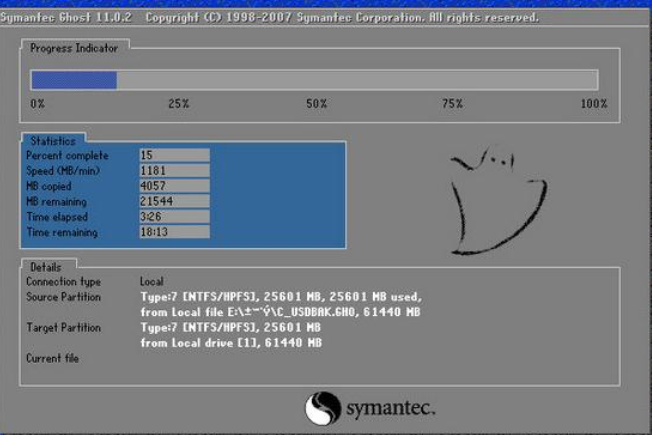Click the MB copied value field

coord(174,185)
